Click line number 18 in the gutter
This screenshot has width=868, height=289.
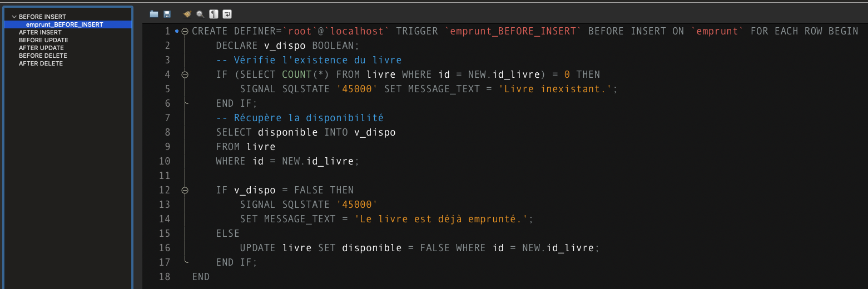pos(165,277)
